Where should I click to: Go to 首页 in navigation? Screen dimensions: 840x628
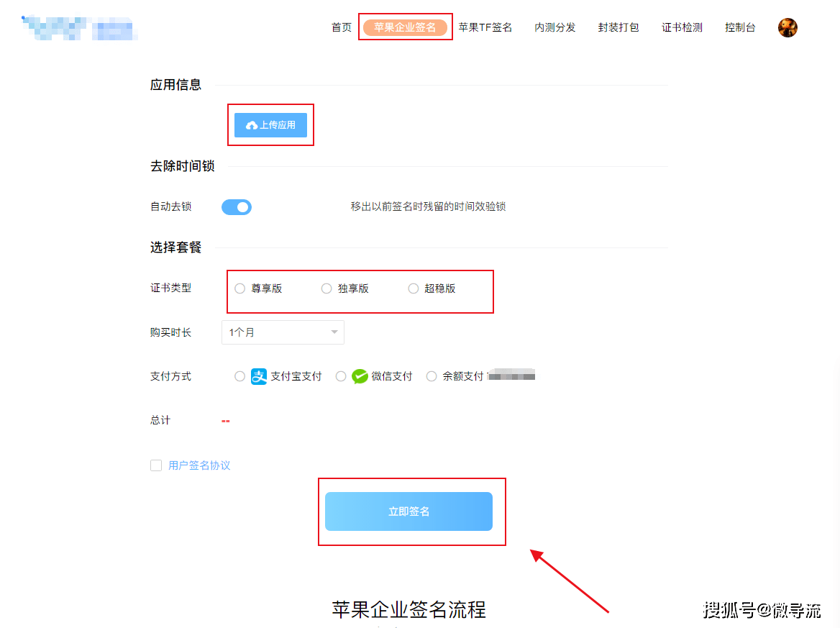(x=342, y=27)
